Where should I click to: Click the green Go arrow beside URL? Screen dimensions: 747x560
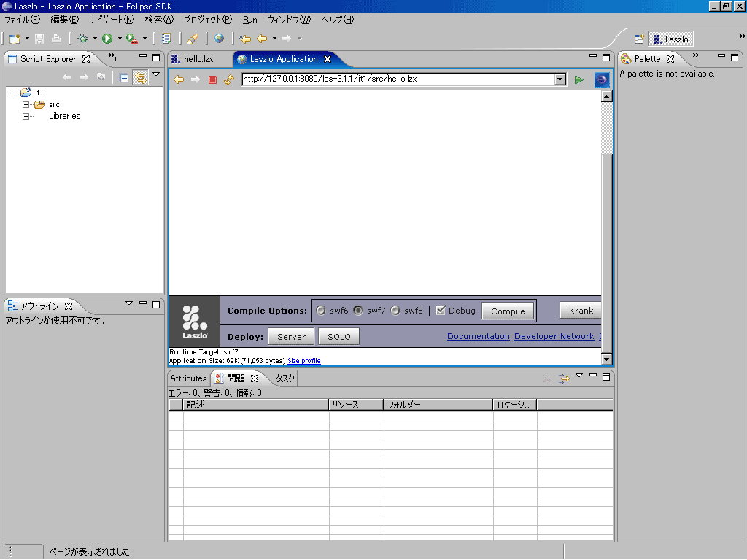(578, 79)
